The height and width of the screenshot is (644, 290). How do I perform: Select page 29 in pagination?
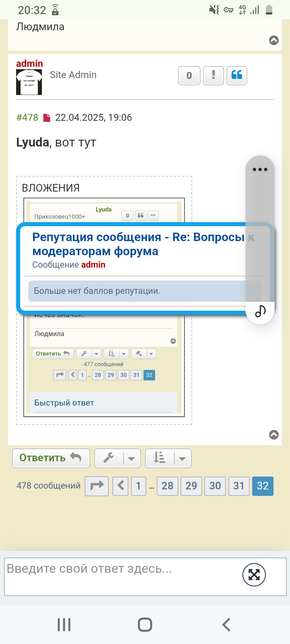click(x=191, y=486)
